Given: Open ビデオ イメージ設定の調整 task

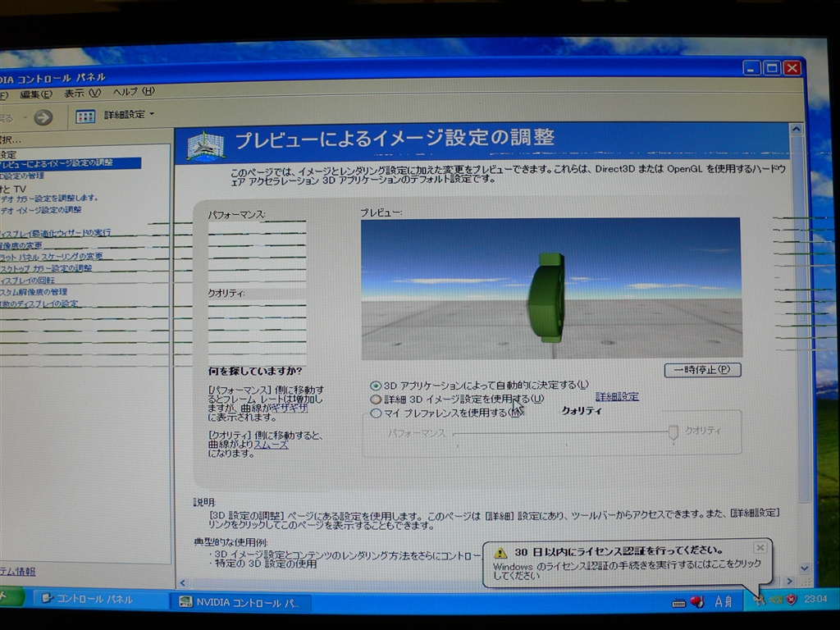Looking at the screenshot, I should coord(41,210).
